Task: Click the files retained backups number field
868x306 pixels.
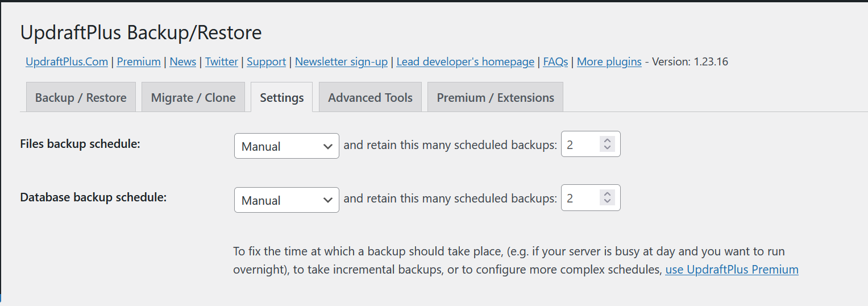Action: [x=591, y=144]
